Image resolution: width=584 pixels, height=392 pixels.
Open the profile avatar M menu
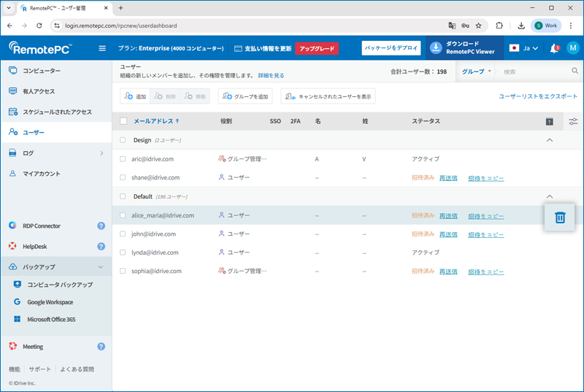573,47
